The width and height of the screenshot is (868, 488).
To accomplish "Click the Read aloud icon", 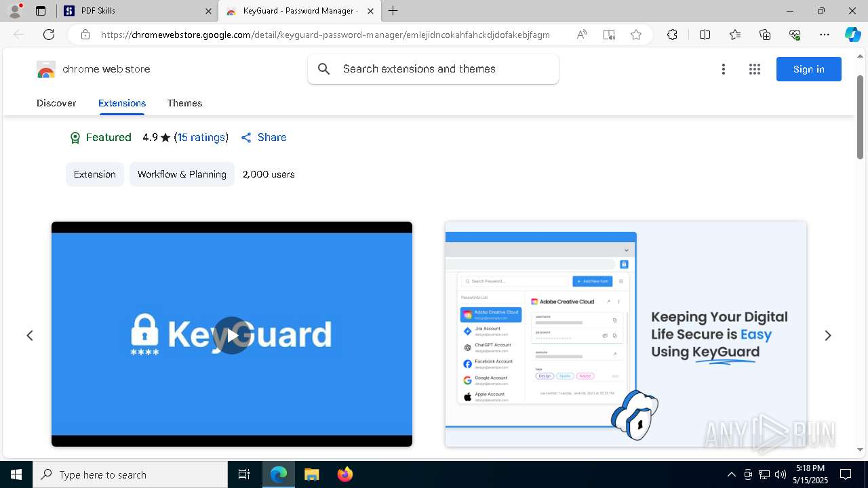I will click(x=582, y=35).
